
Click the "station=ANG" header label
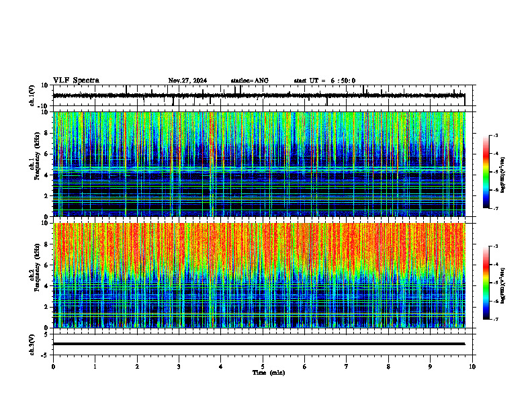[250, 81]
